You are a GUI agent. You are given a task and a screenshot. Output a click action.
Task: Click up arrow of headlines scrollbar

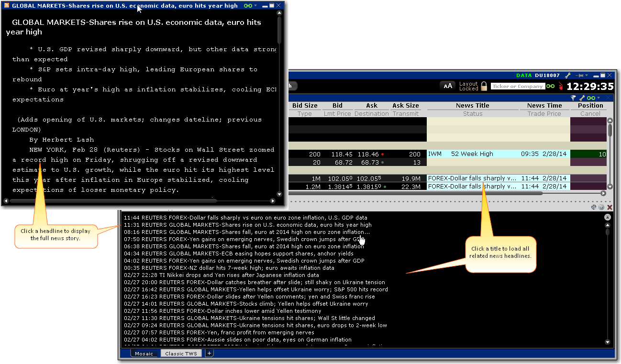[608, 225]
